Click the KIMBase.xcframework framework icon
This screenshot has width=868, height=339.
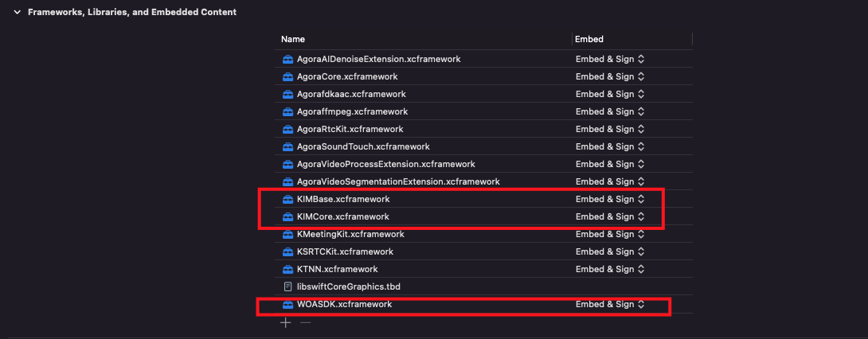pos(288,199)
